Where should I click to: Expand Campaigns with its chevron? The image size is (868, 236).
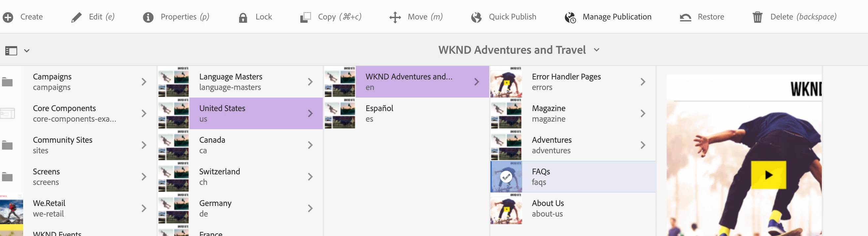coord(144,82)
